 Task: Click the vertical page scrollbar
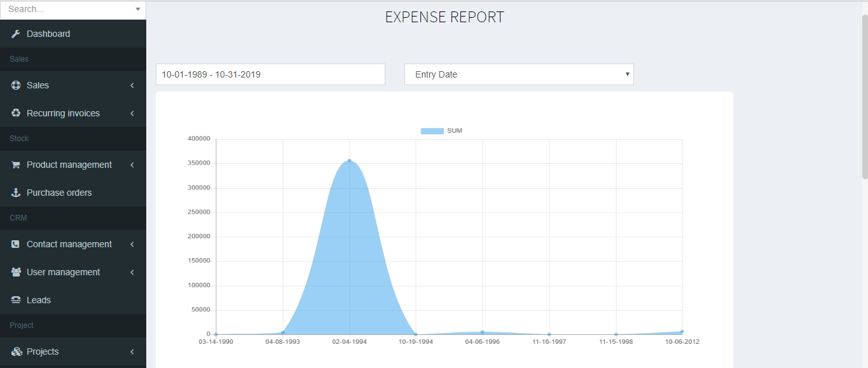pos(864,95)
